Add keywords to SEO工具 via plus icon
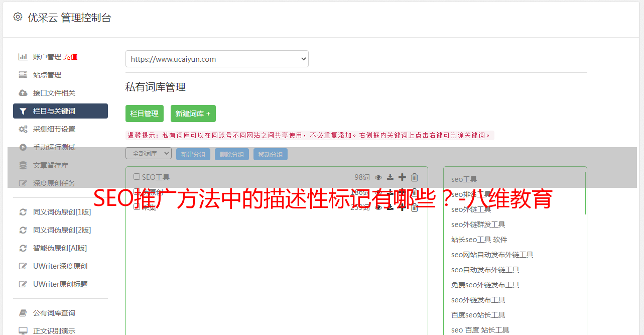This screenshot has width=644, height=335. (x=402, y=177)
